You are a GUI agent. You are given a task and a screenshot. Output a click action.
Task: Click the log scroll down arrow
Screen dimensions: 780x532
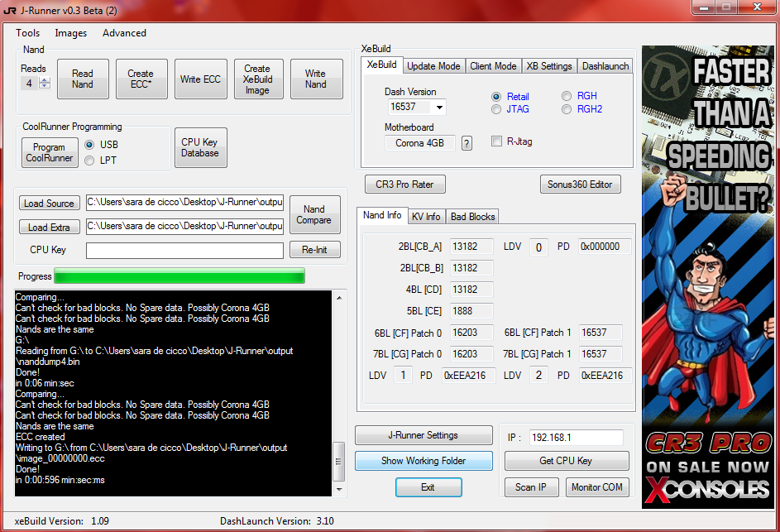tap(339, 490)
